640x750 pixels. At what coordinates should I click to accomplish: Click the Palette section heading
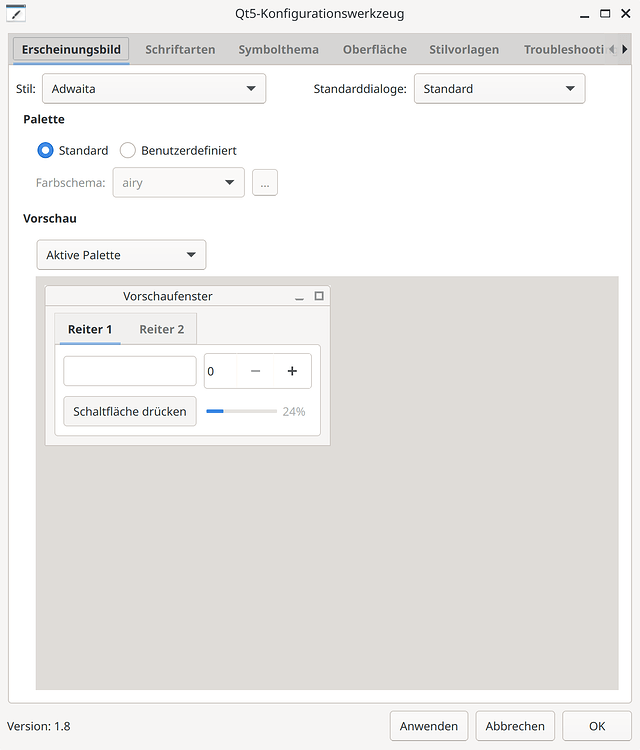tap(44, 119)
